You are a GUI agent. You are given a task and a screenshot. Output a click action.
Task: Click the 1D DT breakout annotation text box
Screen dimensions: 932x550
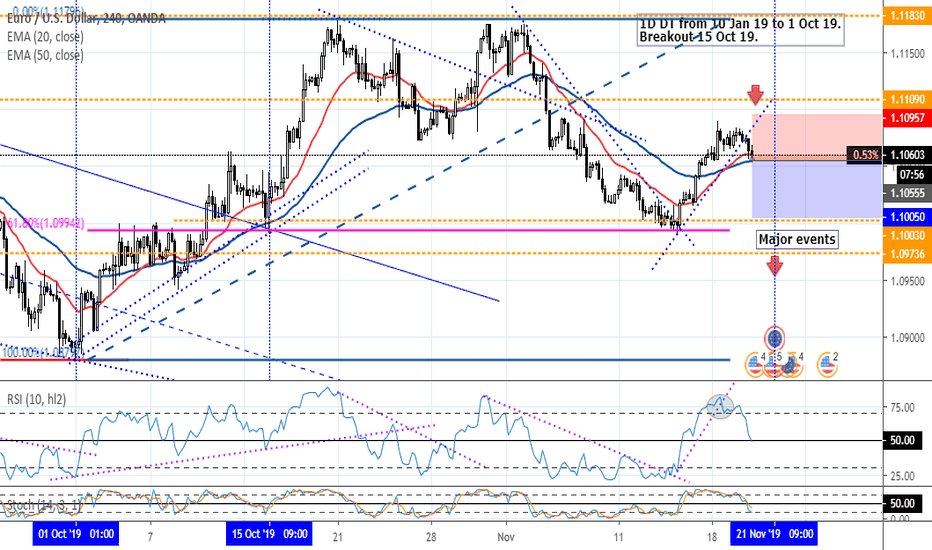[x=740, y=30]
